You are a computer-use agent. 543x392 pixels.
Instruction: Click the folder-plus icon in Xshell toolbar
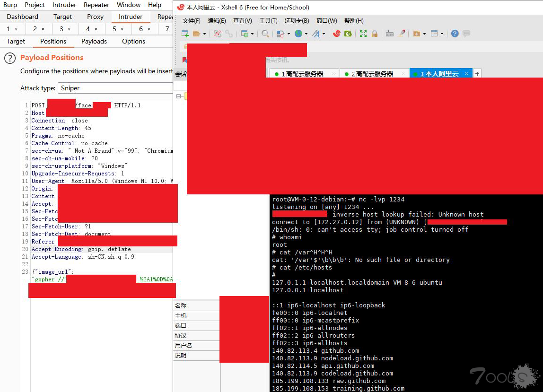(x=417, y=34)
